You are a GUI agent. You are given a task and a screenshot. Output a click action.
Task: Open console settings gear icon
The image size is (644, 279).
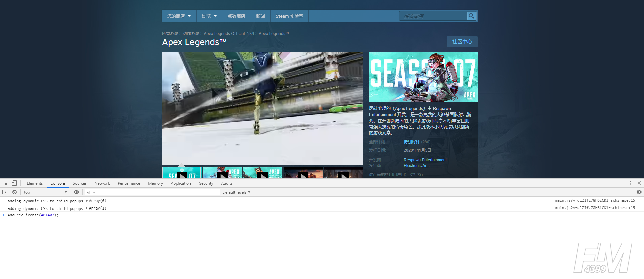[639, 192]
